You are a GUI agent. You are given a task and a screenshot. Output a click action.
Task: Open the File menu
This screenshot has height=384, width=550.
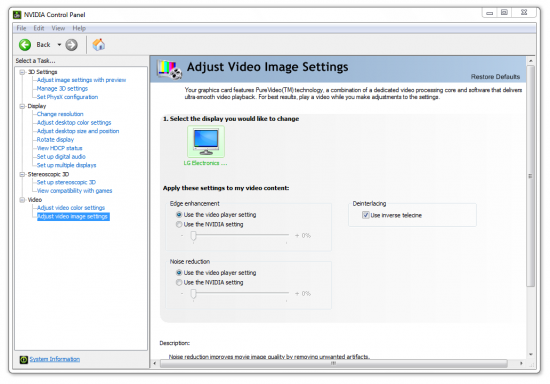click(x=21, y=28)
